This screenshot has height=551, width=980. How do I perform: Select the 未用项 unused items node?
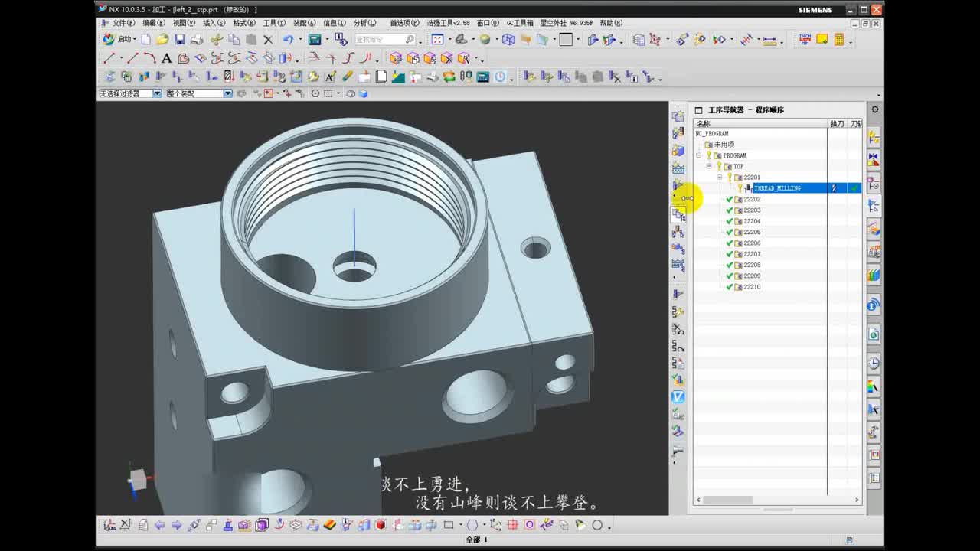click(x=724, y=144)
